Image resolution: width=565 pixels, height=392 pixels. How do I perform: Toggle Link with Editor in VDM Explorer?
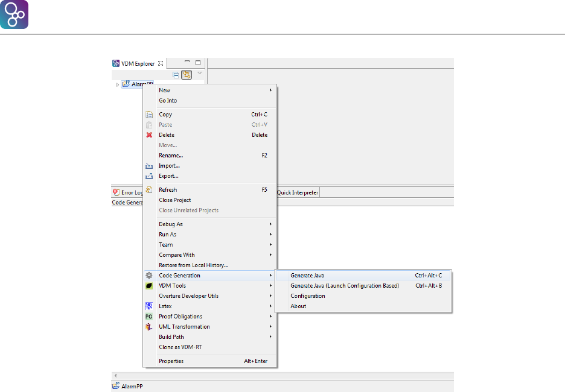(187, 75)
